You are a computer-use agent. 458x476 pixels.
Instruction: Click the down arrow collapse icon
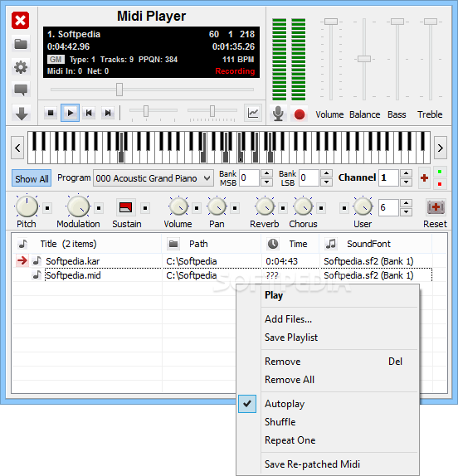21,113
